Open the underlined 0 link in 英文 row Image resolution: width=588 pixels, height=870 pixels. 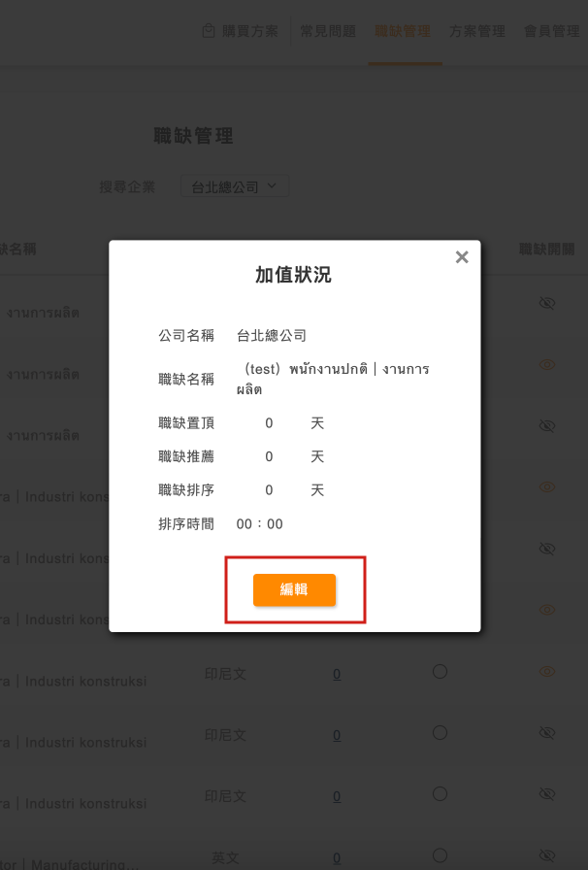pyautogui.click(x=337, y=858)
